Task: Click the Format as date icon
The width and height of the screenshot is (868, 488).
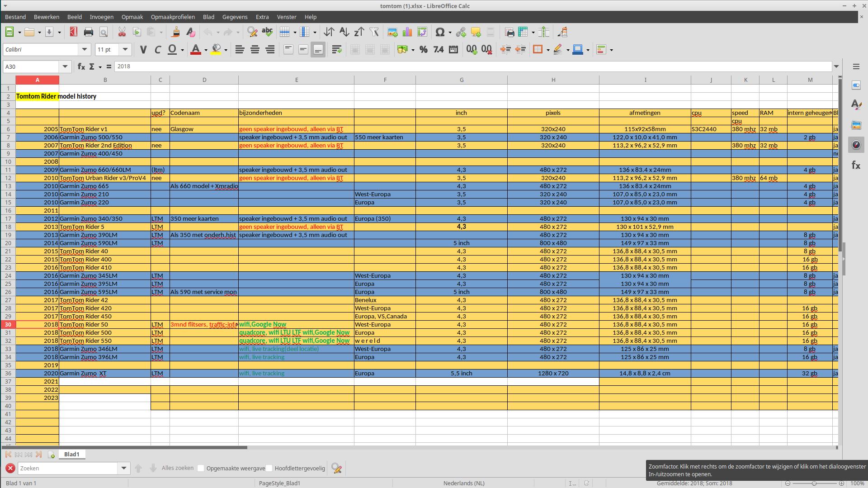Action: 453,50
